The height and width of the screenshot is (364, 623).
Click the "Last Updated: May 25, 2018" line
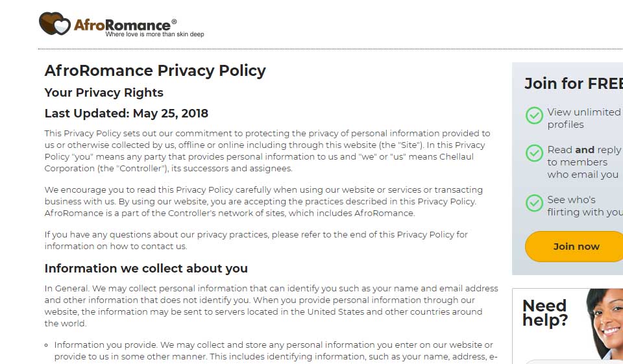pyautogui.click(x=127, y=114)
